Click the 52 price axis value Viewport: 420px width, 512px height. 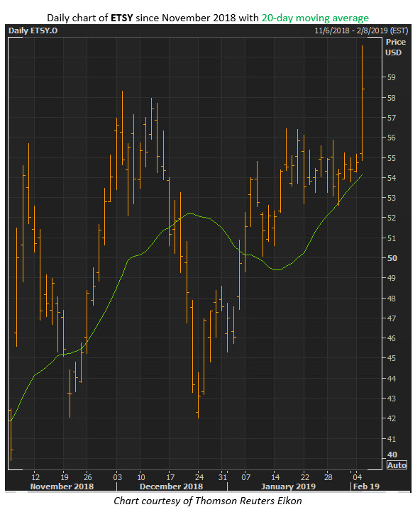pyautogui.click(x=391, y=218)
